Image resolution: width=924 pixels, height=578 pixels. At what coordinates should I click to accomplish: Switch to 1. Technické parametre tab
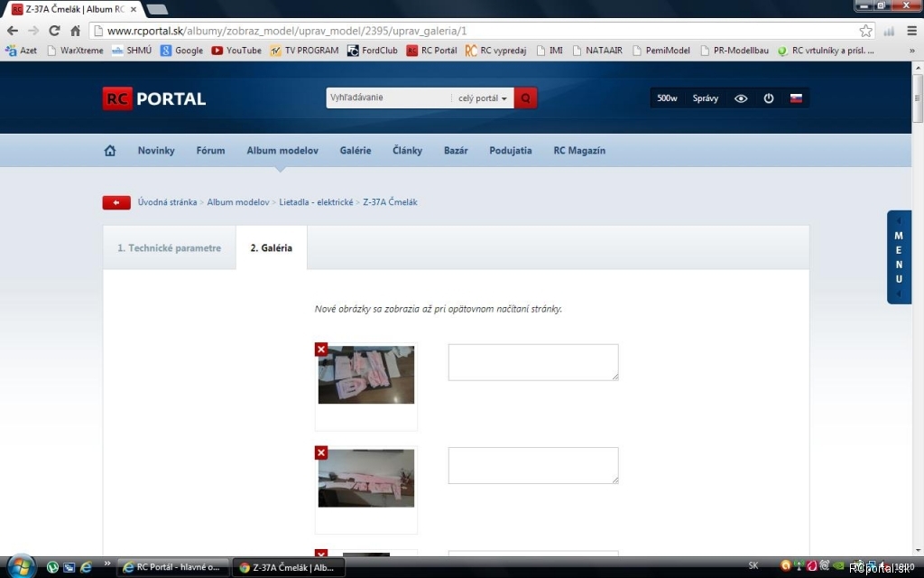click(169, 247)
